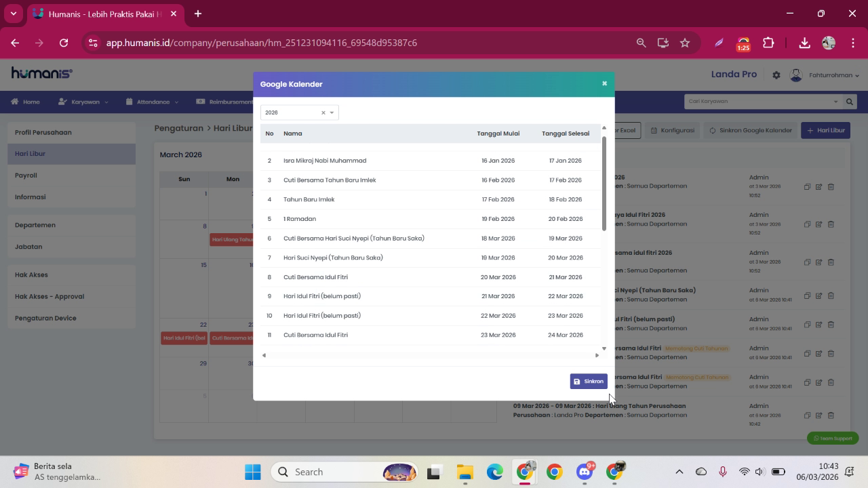Open Payroll settings in sidebar
This screenshot has width=868, height=488.
coord(72,175)
